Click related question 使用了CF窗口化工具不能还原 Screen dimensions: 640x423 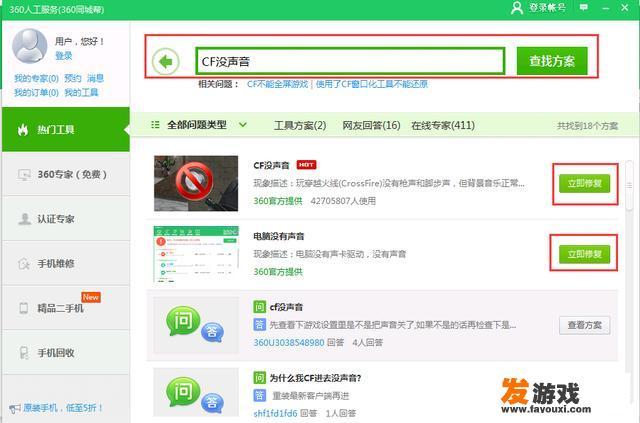(x=372, y=84)
